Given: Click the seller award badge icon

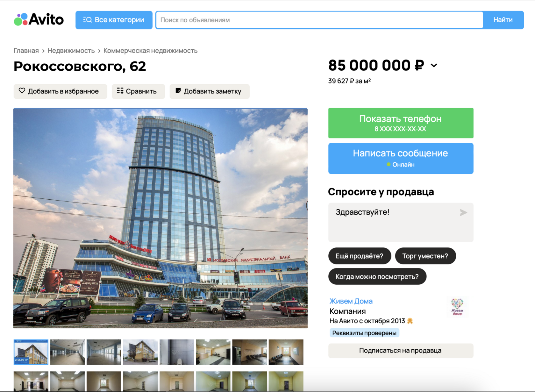Looking at the screenshot, I should pos(410,321).
